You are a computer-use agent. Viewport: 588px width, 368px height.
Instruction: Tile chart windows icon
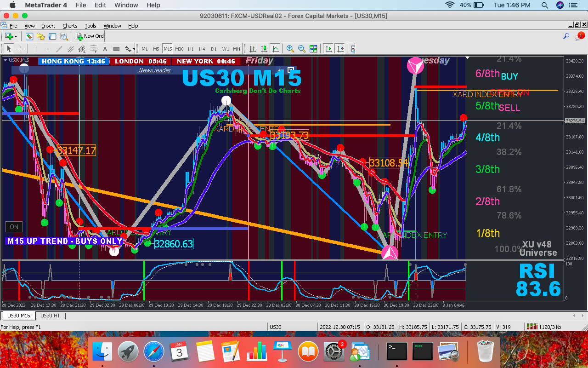pos(313,49)
